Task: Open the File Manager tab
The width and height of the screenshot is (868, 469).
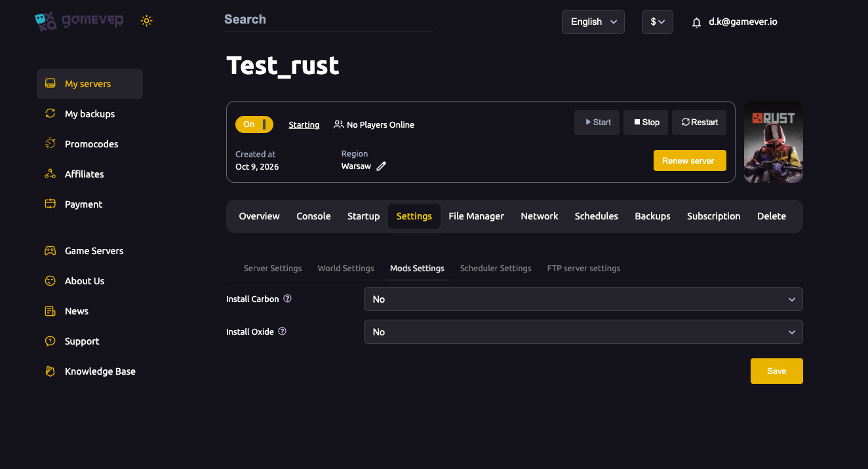Action: point(477,216)
